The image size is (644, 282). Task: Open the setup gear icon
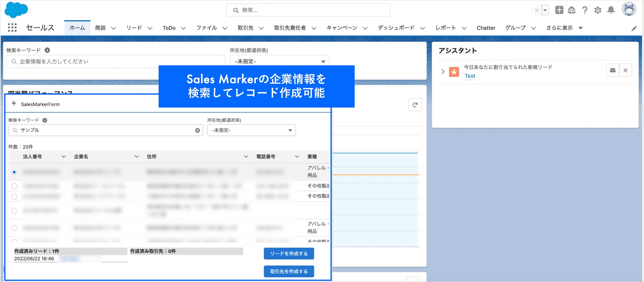pos(598,10)
